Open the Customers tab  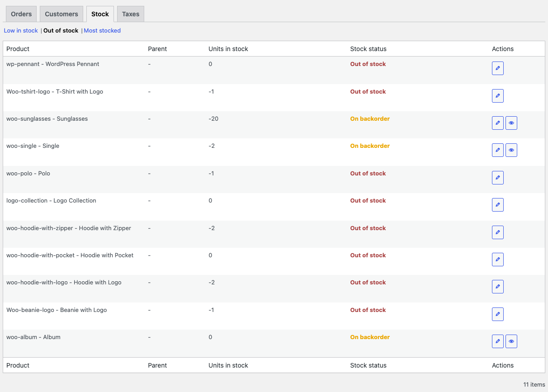(61, 14)
